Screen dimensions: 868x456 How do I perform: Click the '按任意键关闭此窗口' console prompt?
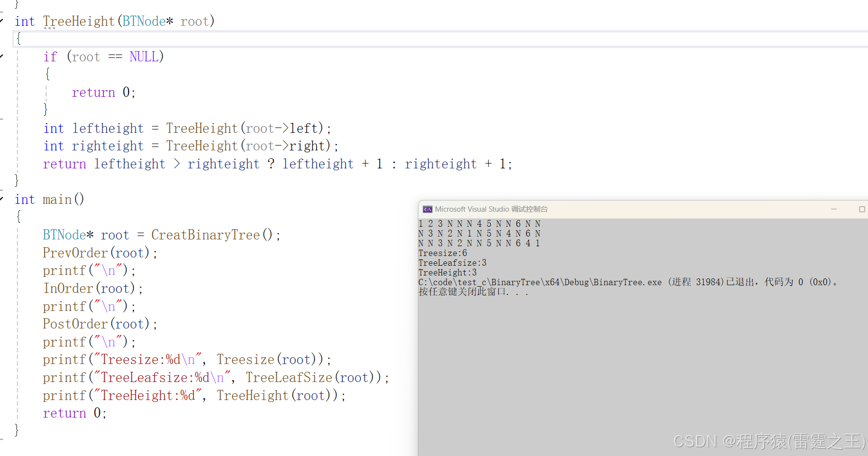coord(473,292)
